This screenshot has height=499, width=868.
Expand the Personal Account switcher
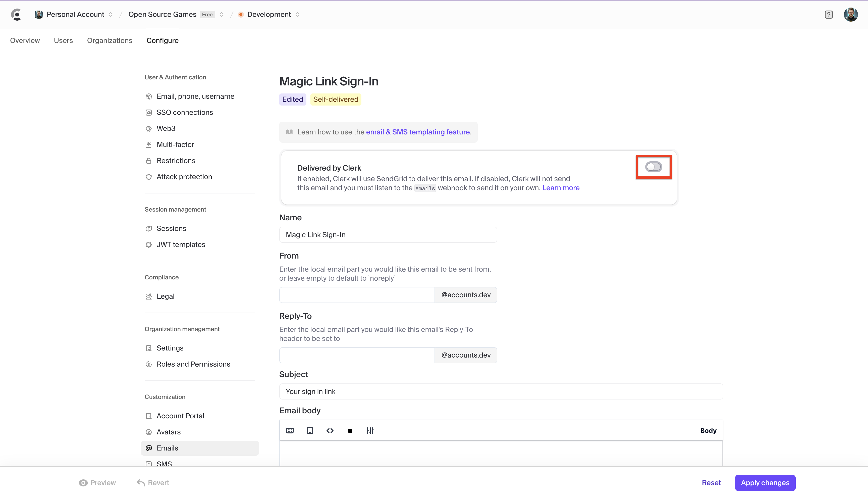74,14
